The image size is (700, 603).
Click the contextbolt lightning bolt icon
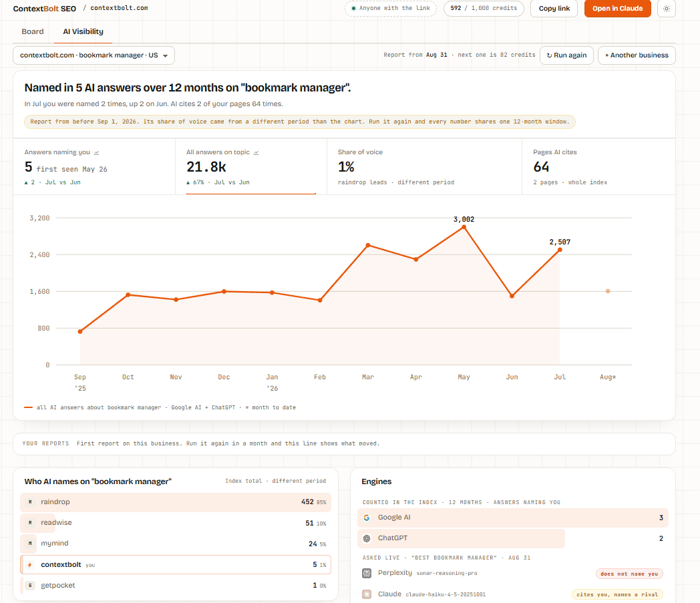tap(30, 565)
